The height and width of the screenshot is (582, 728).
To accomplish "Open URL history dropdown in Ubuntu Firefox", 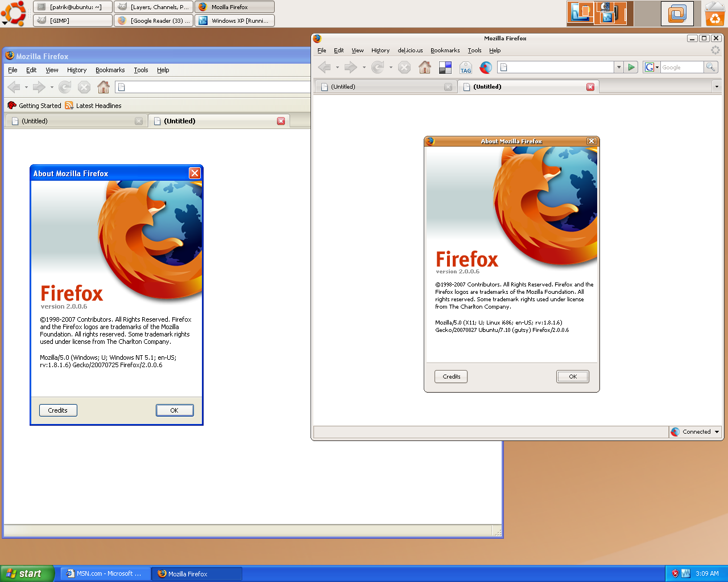I will pos(619,67).
